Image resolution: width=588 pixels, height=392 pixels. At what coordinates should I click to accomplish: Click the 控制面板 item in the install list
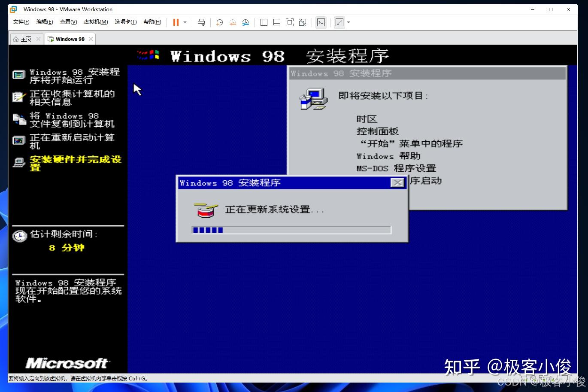click(x=378, y=131)
